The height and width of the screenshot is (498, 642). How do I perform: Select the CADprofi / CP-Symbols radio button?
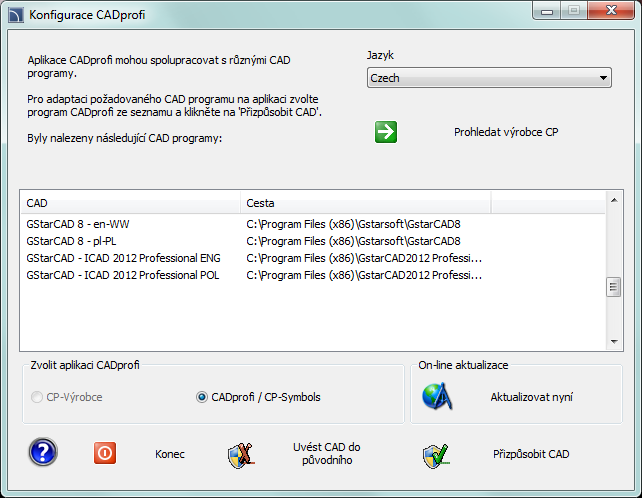click(x=202, y=397)
